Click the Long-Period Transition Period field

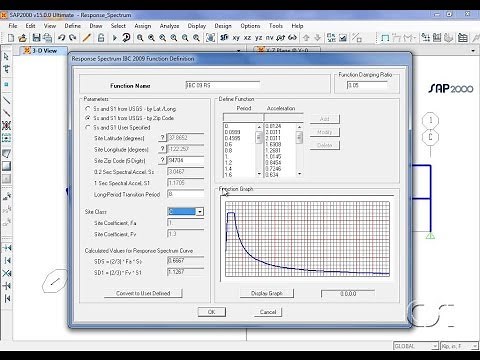(186, 194)
